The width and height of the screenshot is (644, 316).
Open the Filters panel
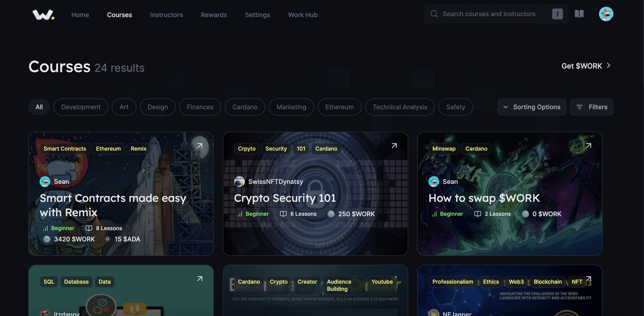(x=592, y=107)
